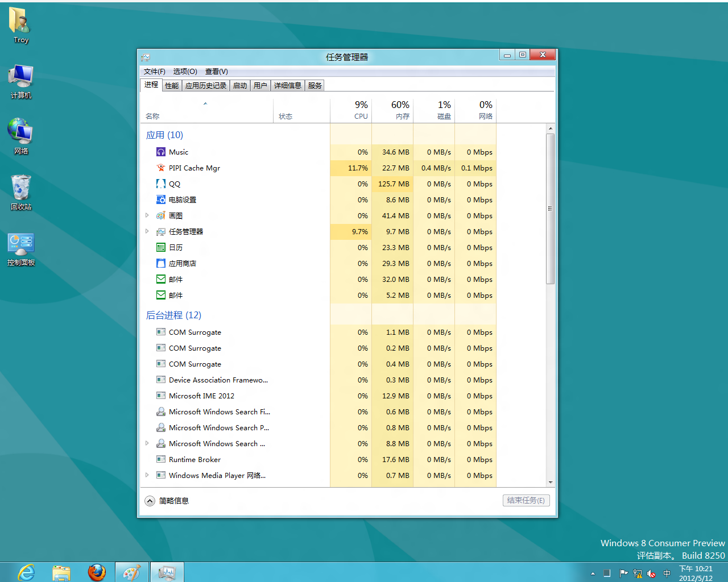
Task: Expand the 画图 process group
Action: point(147,215)
